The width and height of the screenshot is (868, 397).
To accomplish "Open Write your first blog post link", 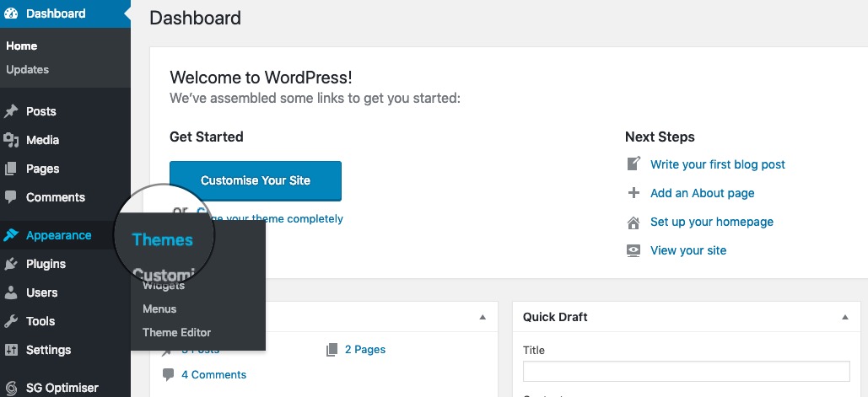I will [717, 164].
